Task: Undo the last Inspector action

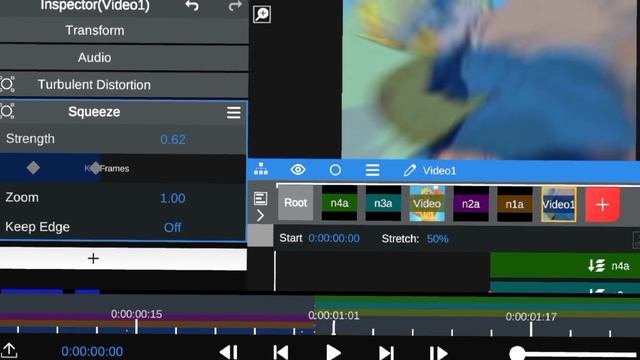Action: (192, 5)
